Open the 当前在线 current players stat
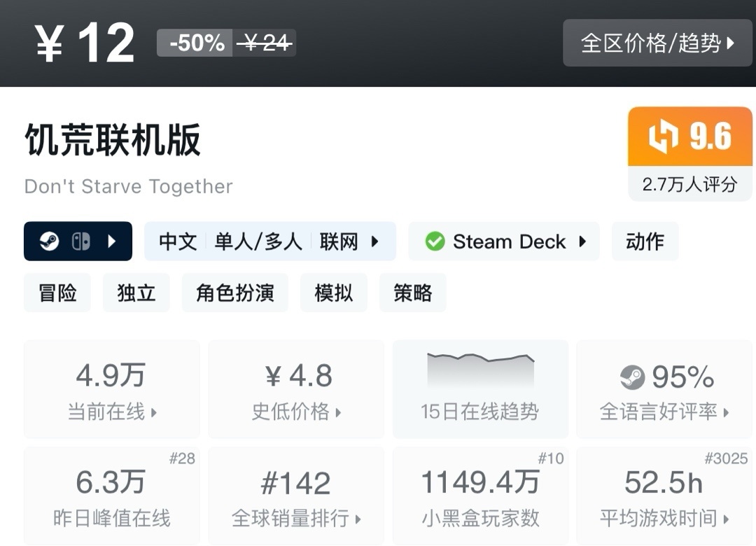 (112, 390)
